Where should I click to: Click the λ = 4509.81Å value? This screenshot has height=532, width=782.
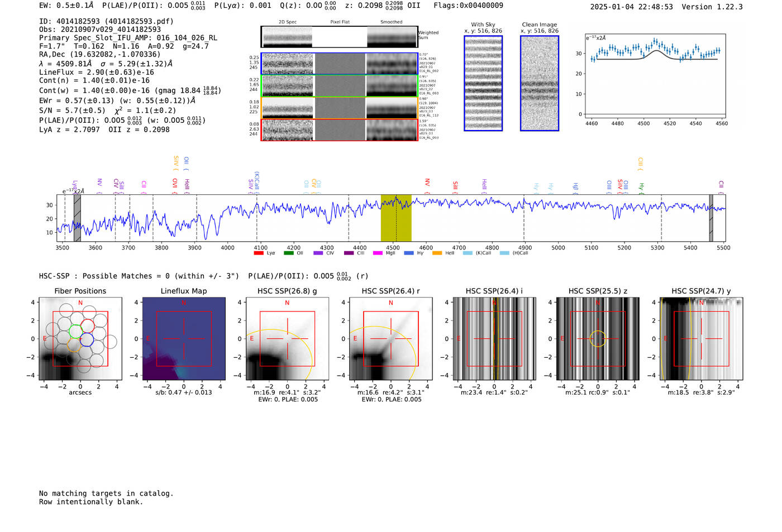pos(65,64)
